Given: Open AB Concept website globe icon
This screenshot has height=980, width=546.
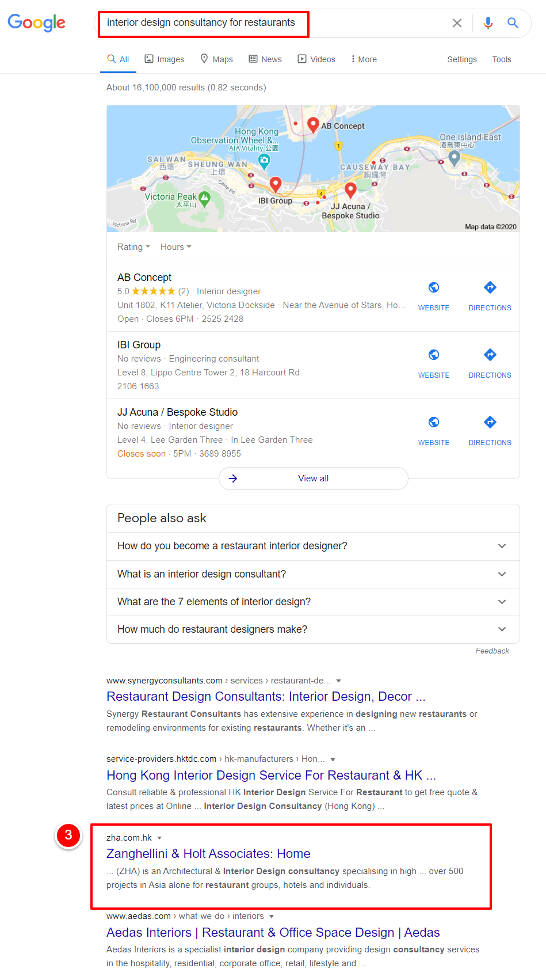Looking at the screenshot, I should pos(434,287).
